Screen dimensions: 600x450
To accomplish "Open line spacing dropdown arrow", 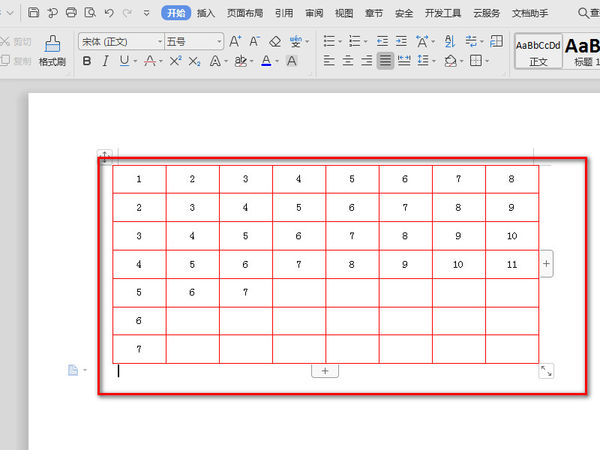I will click(x=434, y=61).
